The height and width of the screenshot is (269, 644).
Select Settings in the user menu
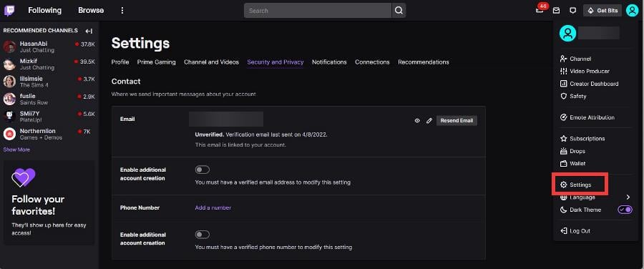580,185
